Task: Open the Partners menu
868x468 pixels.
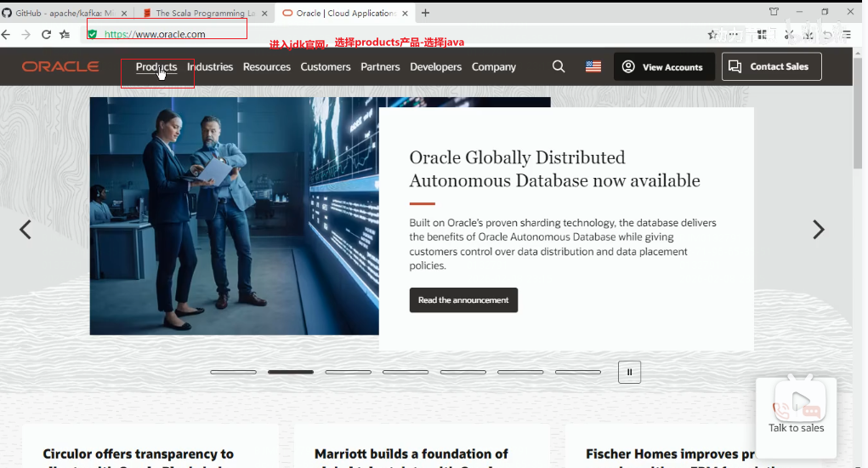Action: point(380,67)
